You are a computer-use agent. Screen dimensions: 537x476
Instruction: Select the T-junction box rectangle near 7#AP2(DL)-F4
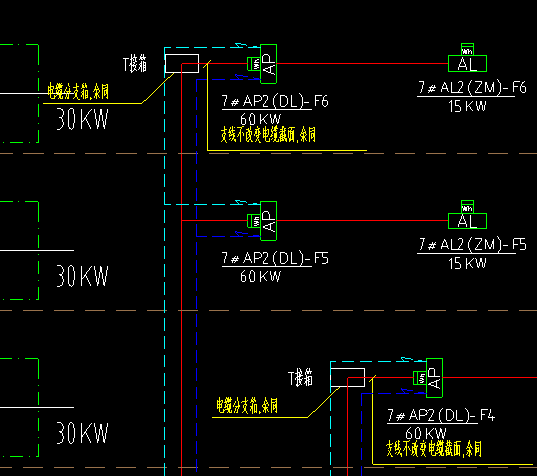[348, 377]
